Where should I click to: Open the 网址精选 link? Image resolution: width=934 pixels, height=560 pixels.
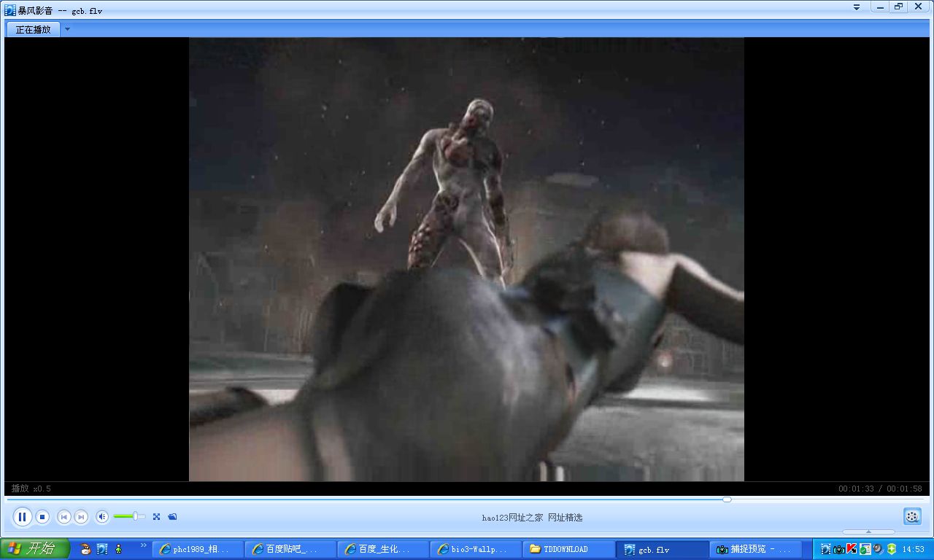tap(566, 518)
